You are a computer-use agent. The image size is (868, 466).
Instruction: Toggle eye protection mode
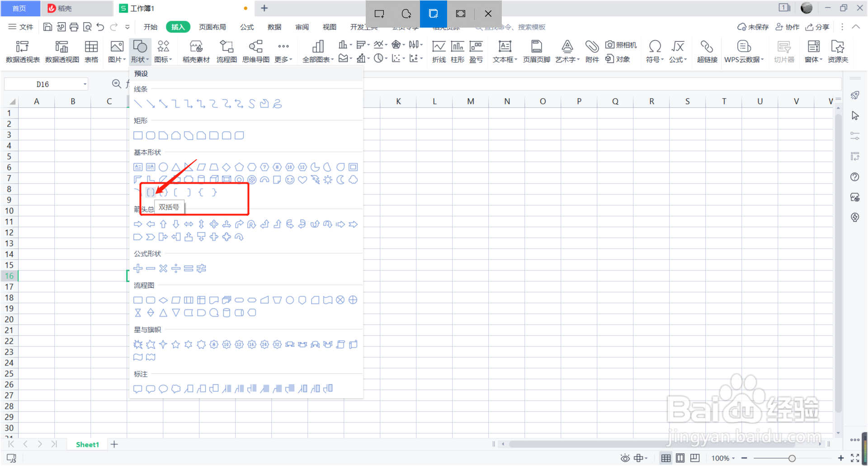click(625, 458)
